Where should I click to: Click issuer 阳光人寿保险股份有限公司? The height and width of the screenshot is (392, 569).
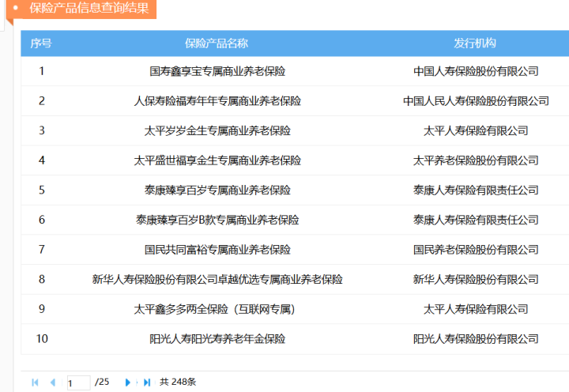[x=476, y=339]
